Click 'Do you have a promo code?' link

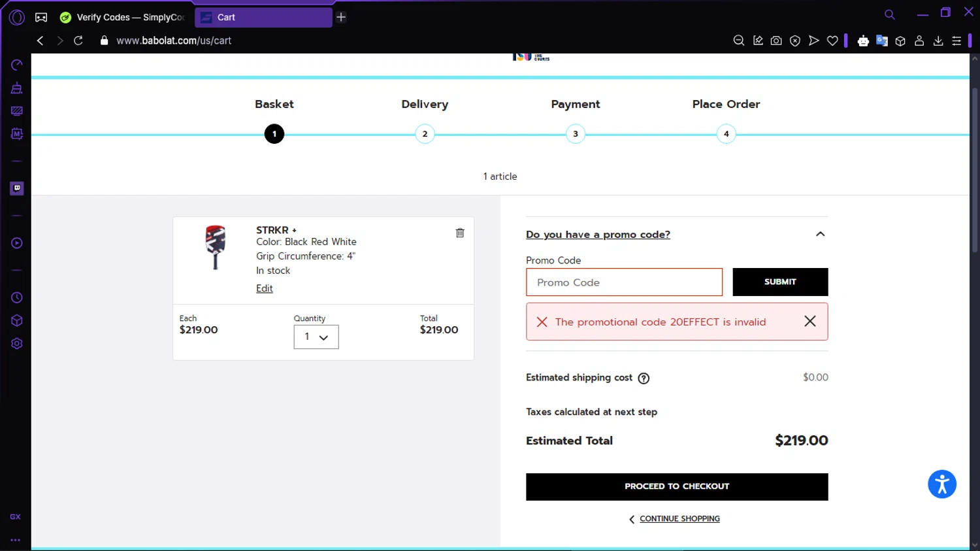[x=598, y=235]
